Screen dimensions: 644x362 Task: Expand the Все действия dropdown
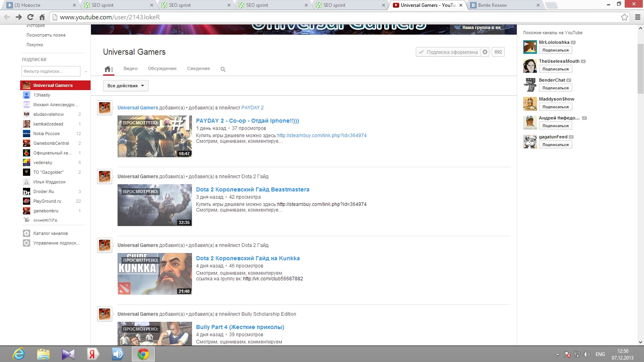click(126, 86)
